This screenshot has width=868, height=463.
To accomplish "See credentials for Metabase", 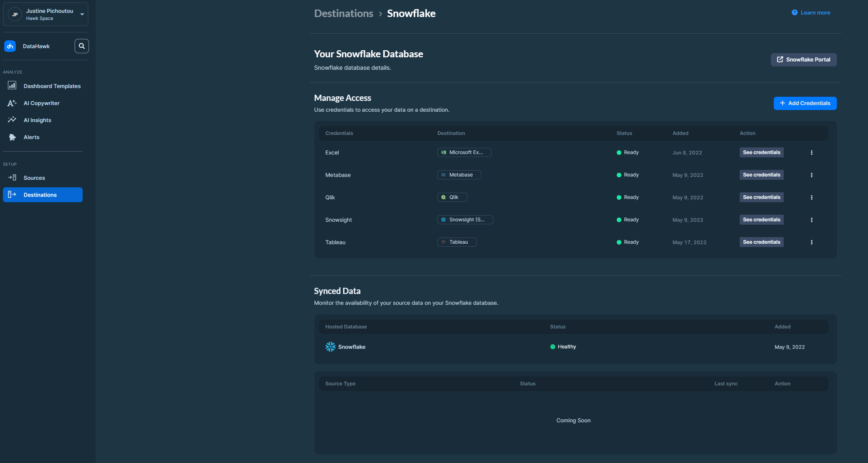I will pyautogui.click(x=761, y=175).
